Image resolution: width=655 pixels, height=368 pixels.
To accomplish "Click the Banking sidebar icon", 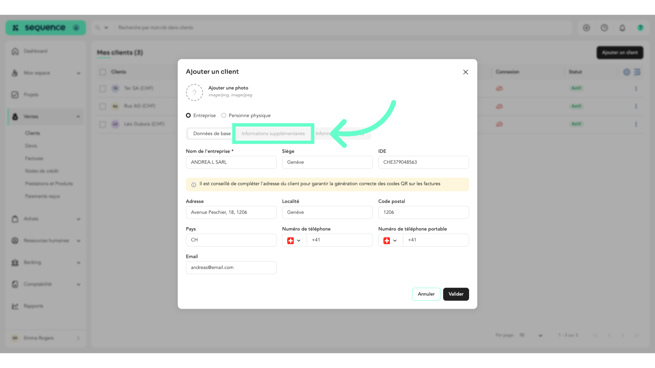I will 15,262.
